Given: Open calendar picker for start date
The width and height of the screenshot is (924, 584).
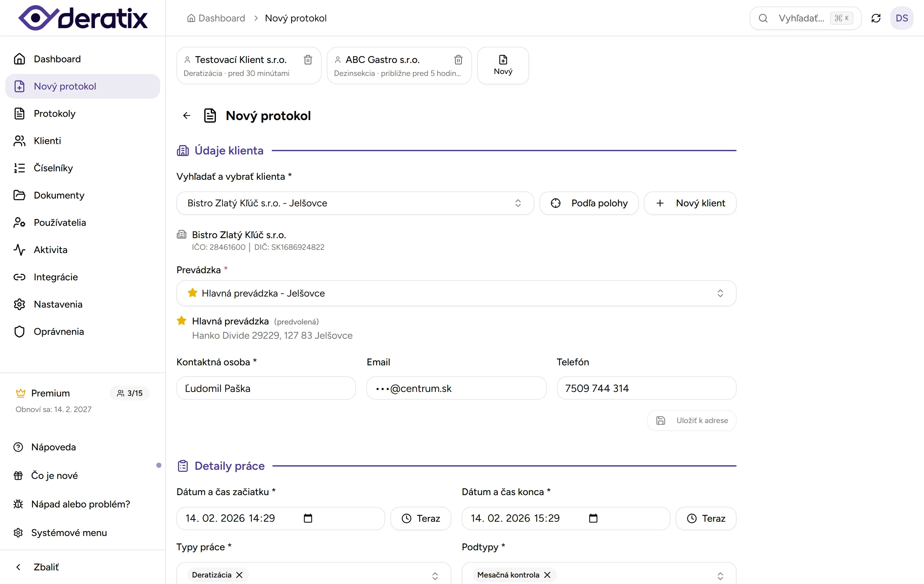Looking at the screenshot, I should (x=308, y=518).
